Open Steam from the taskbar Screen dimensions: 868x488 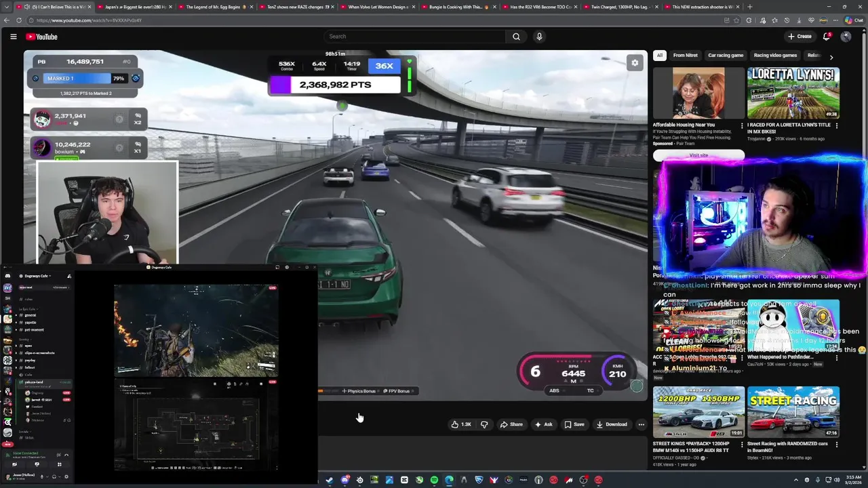[x=330, y=480]
